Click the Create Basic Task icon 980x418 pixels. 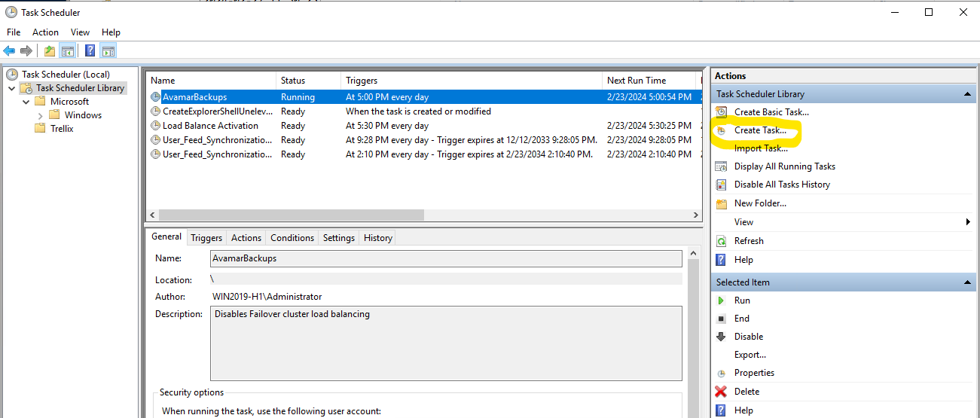coord(722,112)
